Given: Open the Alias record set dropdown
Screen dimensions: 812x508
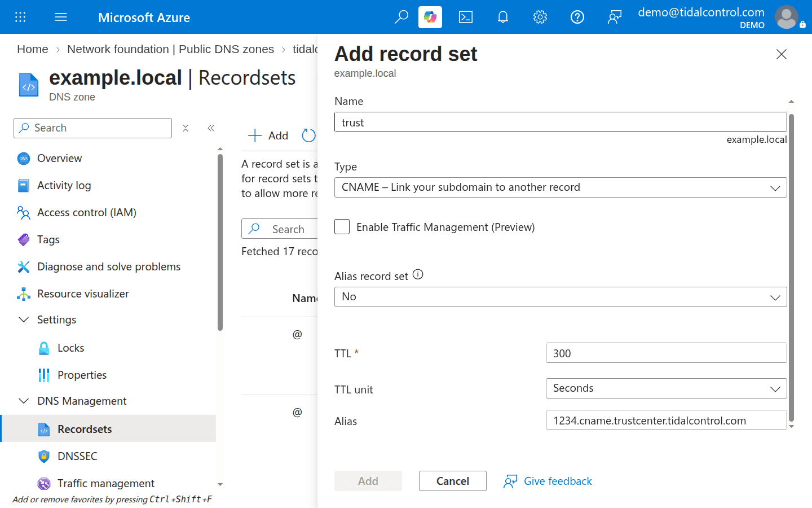Looking at the screenshot, I should click(561, 297).
